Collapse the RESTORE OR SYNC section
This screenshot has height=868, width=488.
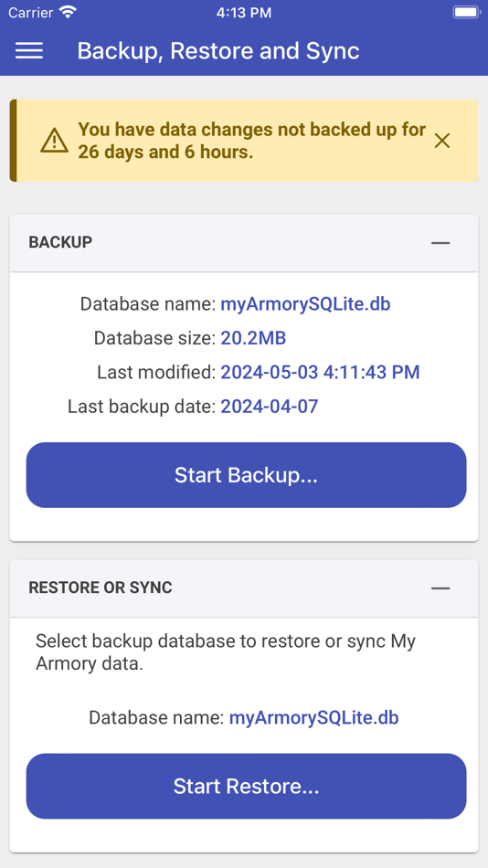(440, 587)
